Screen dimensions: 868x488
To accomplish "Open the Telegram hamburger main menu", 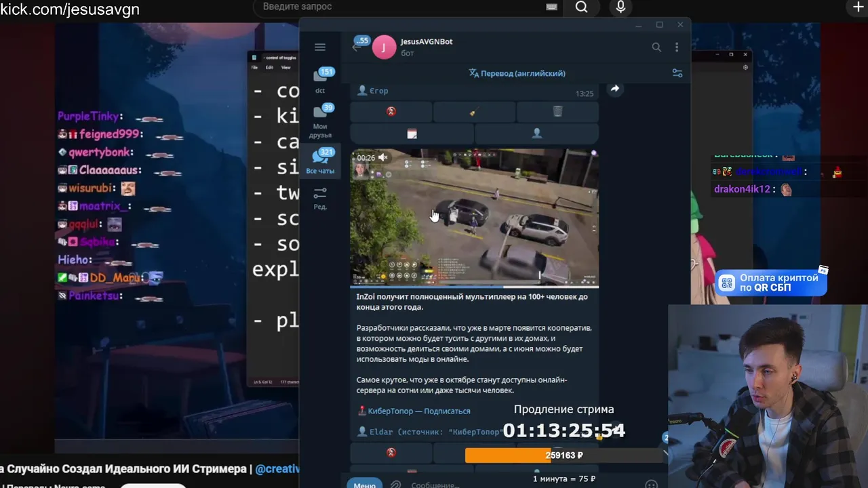I will [320, 47].
